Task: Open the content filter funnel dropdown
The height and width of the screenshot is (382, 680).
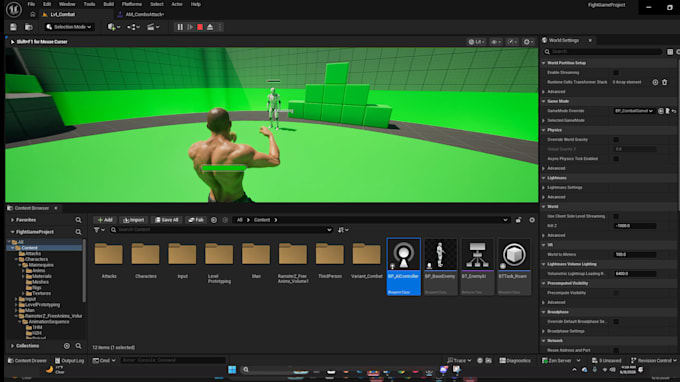Action: tap(99, 230)
